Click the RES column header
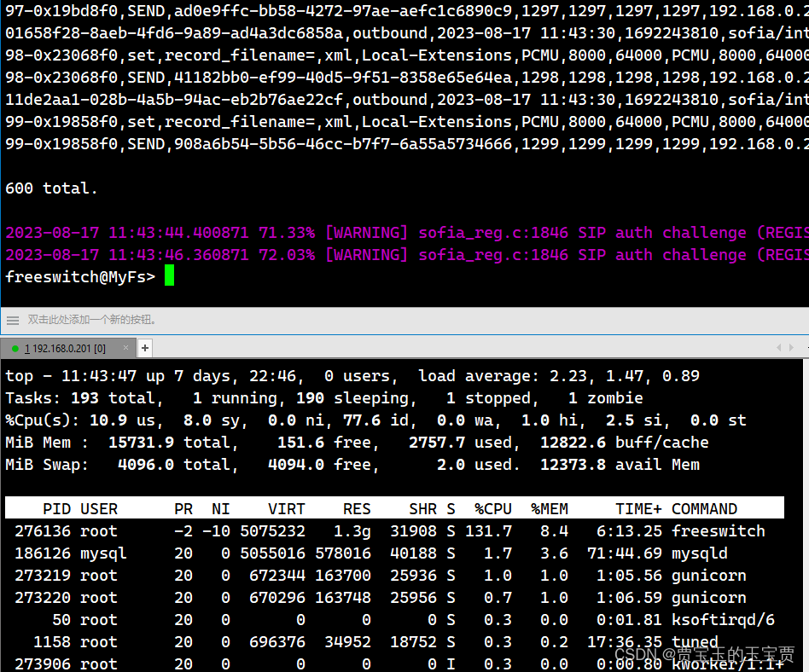 (357, 509)
